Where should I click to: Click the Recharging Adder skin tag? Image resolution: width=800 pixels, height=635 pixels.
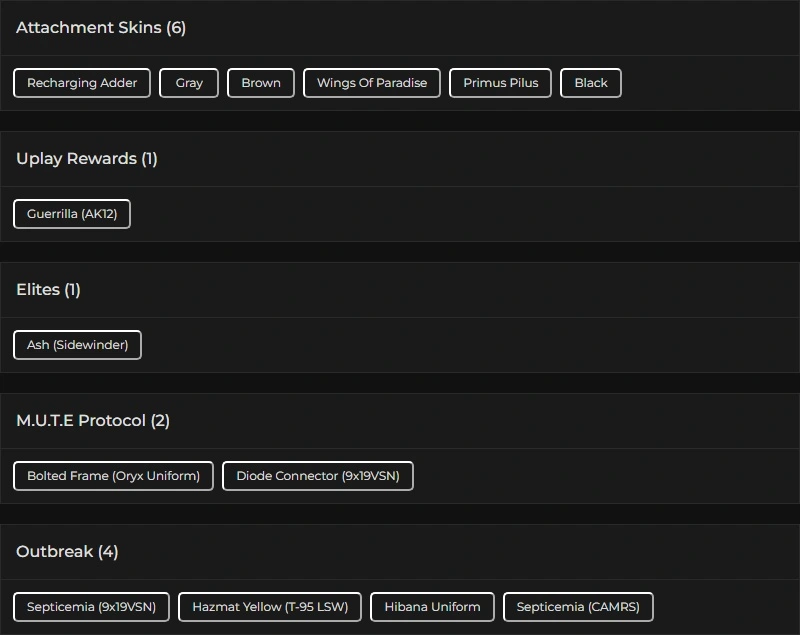coord(82,83)
